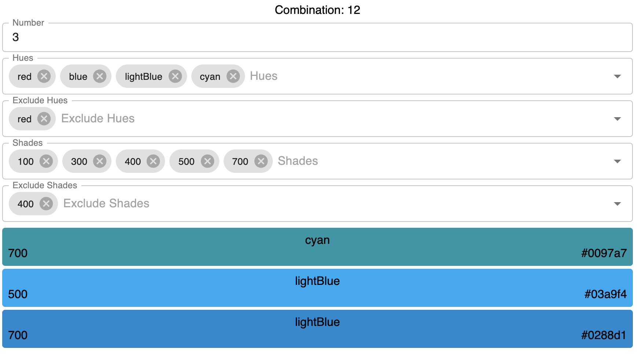Remove the 500 chip from Shades

pos(206,161)
